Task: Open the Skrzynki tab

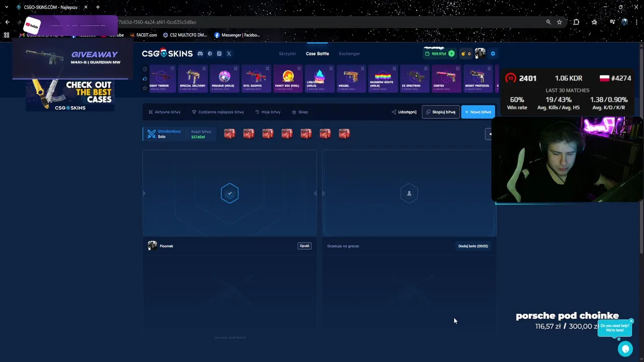Action: 287,54
